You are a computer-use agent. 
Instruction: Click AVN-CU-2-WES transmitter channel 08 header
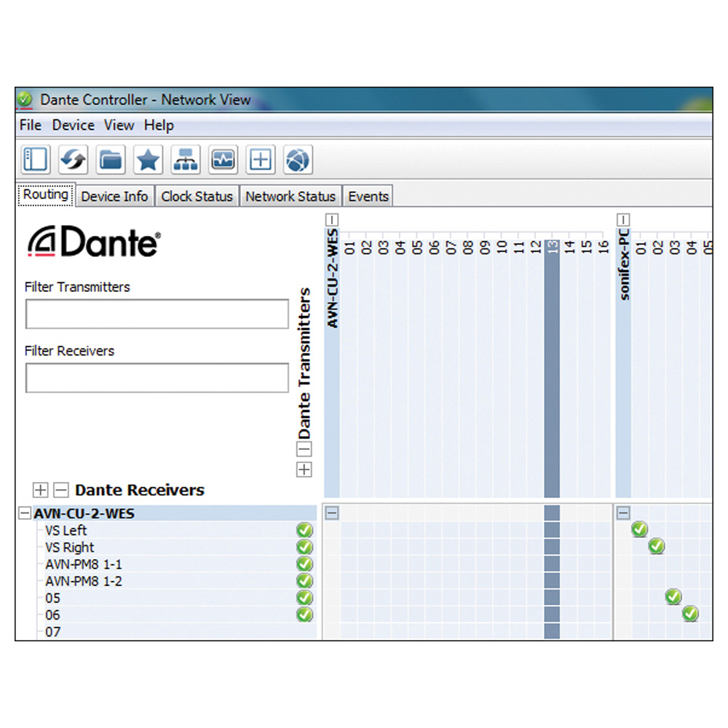pos(468,247)
